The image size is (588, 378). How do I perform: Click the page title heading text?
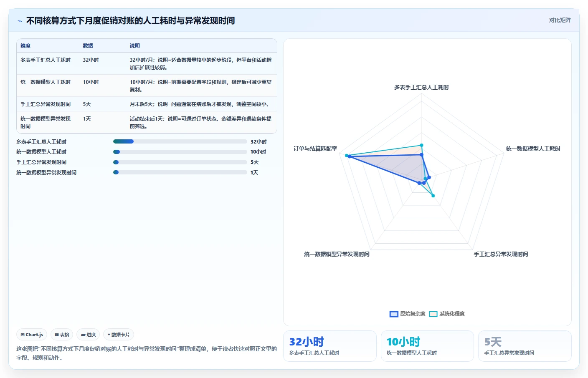tap(130, 20)
